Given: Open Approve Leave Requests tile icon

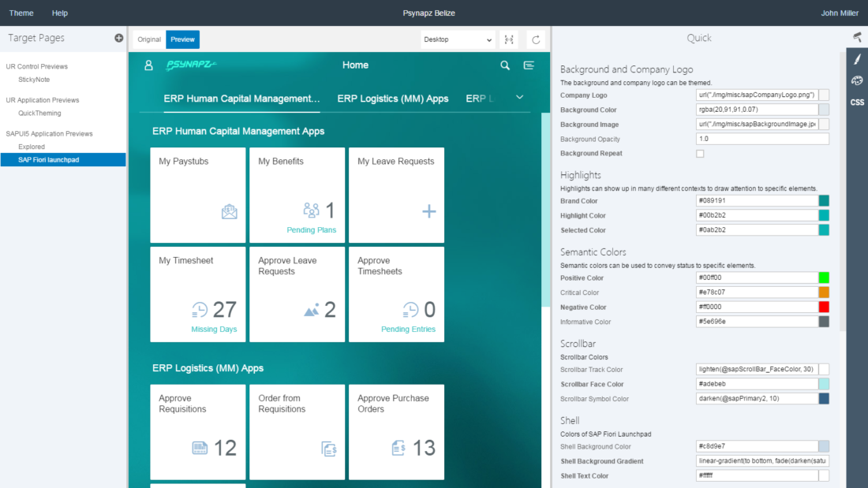Looking at the screenshot, I should click(311, 310).
